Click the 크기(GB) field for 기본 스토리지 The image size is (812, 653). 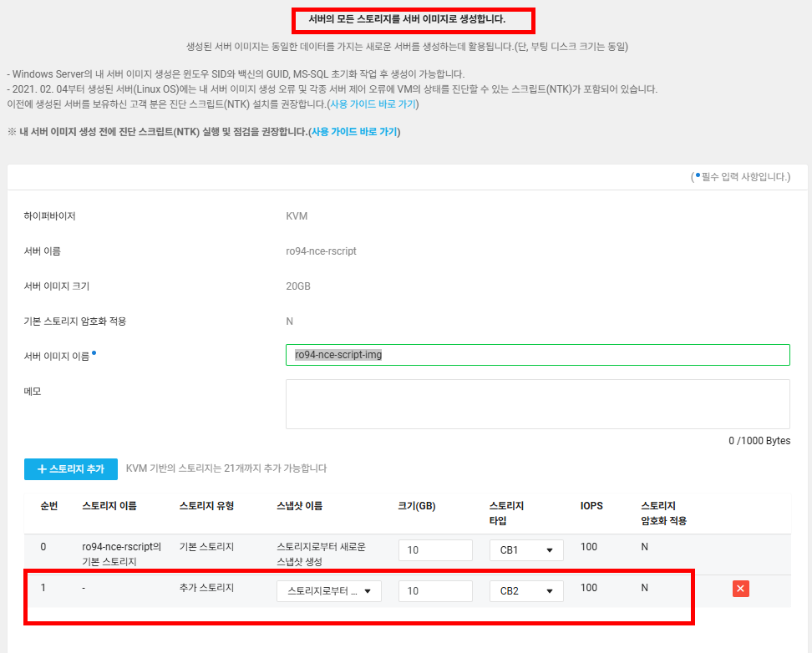[435, 549]
